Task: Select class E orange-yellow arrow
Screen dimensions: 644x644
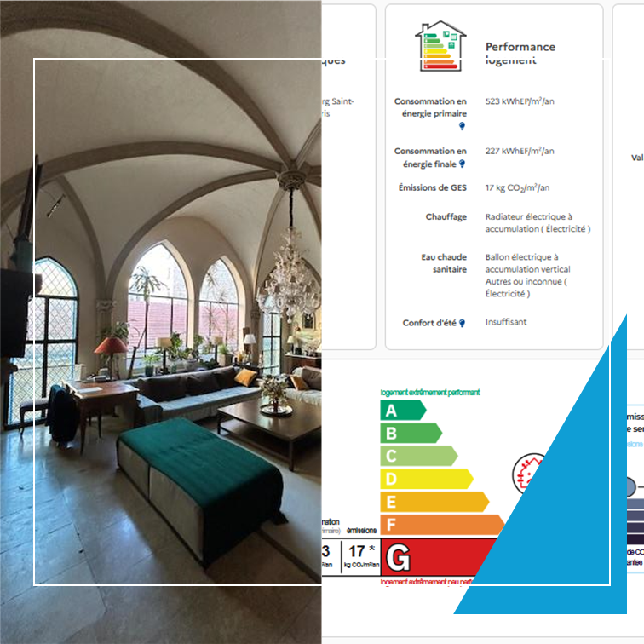Action: (434, 502)
